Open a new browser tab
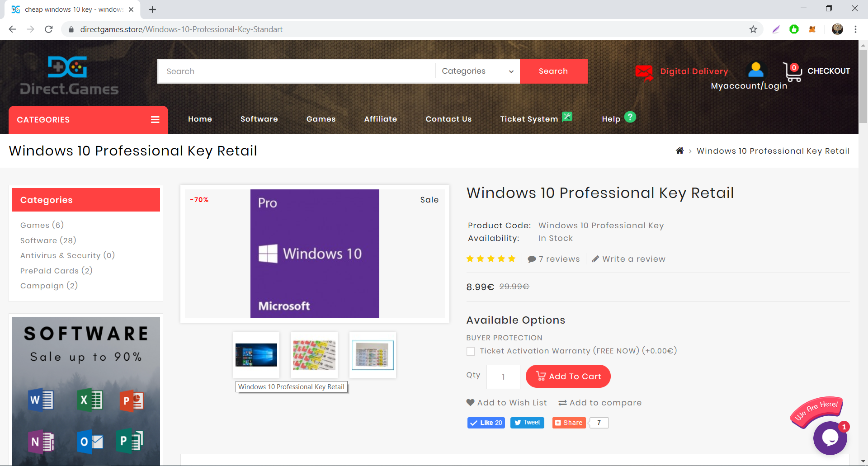Viewport: 868px width, 466px height. 153,9
